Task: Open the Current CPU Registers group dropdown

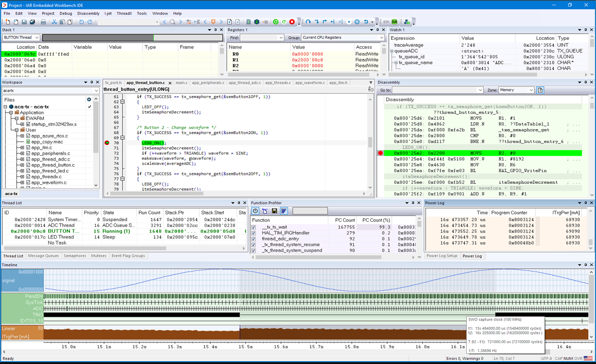Action: pyautogui.click(x=343, y=38)
